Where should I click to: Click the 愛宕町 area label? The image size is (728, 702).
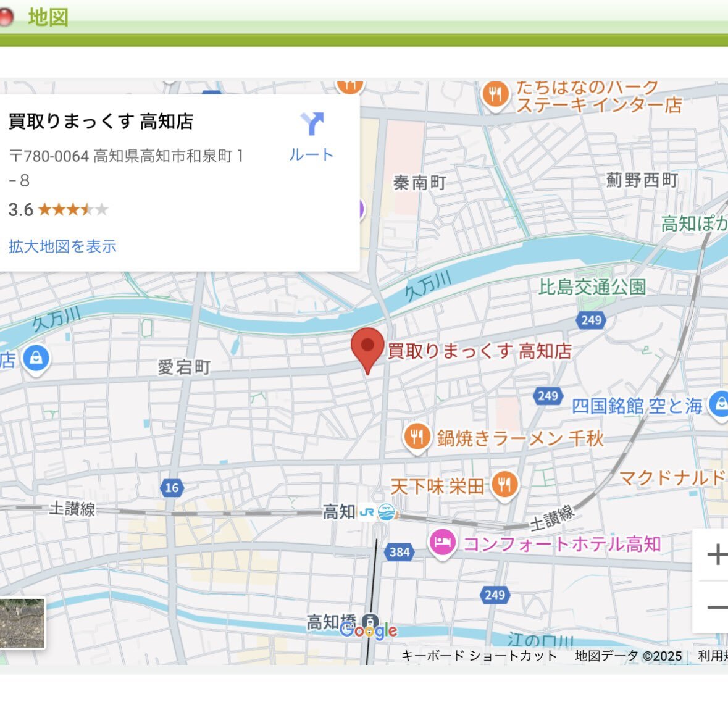185,367
